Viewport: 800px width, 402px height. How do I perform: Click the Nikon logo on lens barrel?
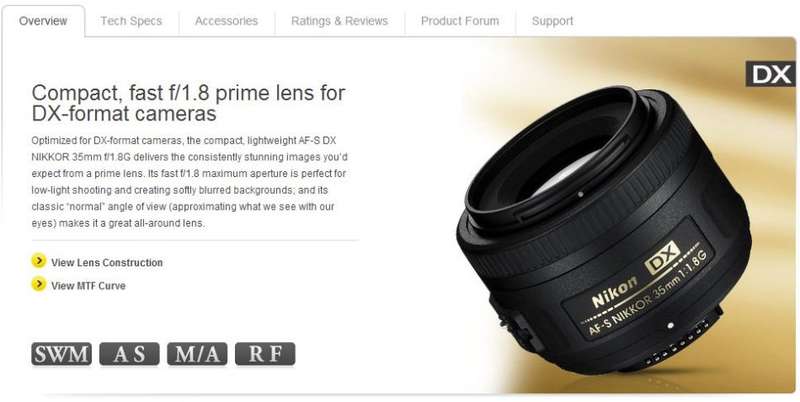click(614, 292)
